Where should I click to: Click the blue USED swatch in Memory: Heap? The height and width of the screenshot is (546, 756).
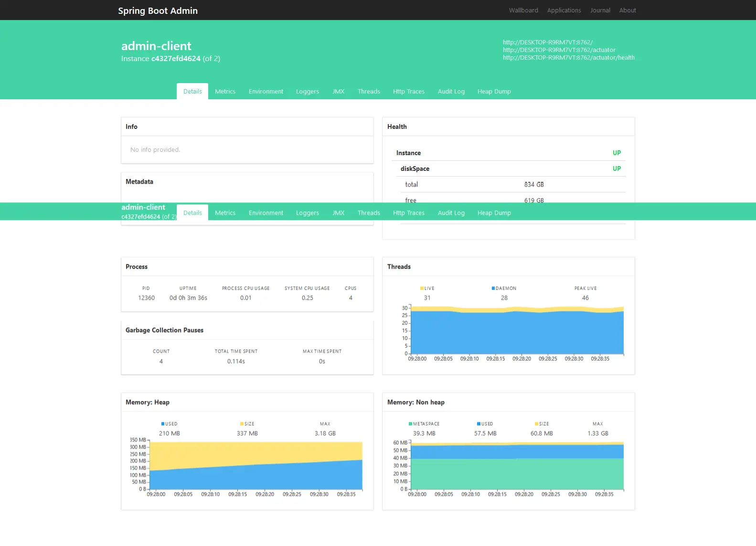163,424
